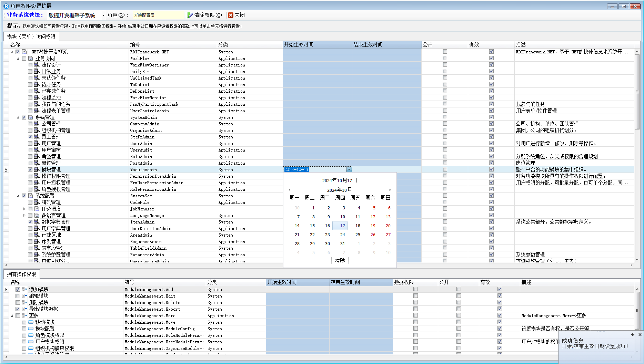This screenshot has height=364, width=644.
Task: Select October 24 in the calendar
Action: tap(342, 235)
